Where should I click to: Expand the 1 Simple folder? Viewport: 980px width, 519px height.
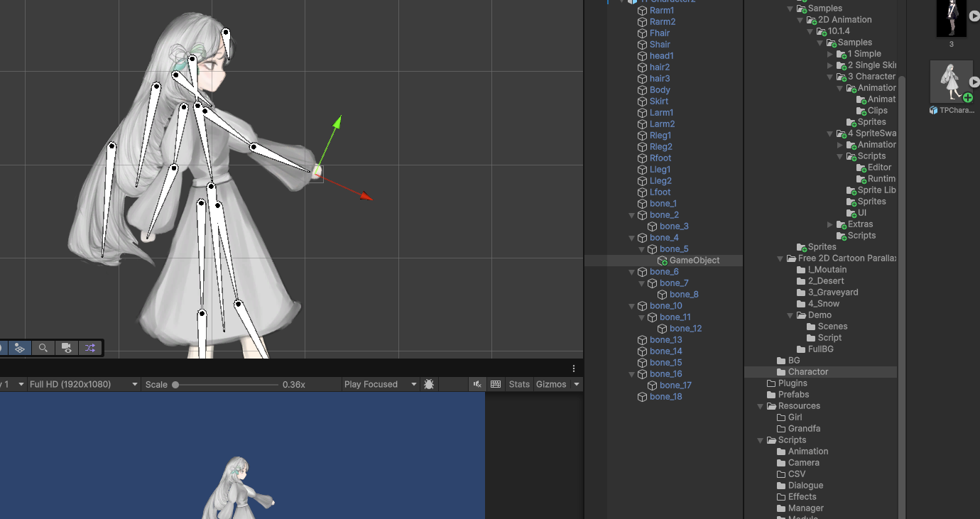point(830,54)
